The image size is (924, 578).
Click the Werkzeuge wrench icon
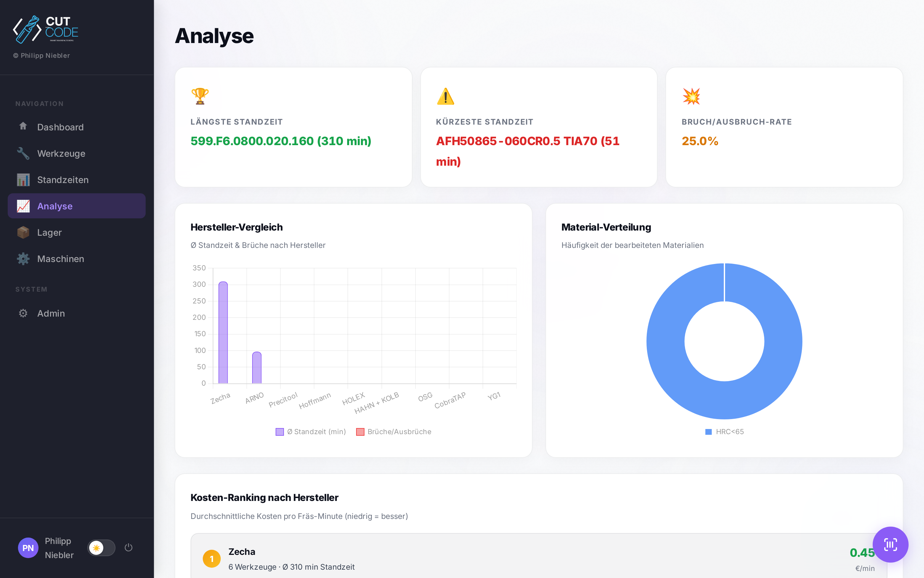pyautogui.click(x=23, y=153)
